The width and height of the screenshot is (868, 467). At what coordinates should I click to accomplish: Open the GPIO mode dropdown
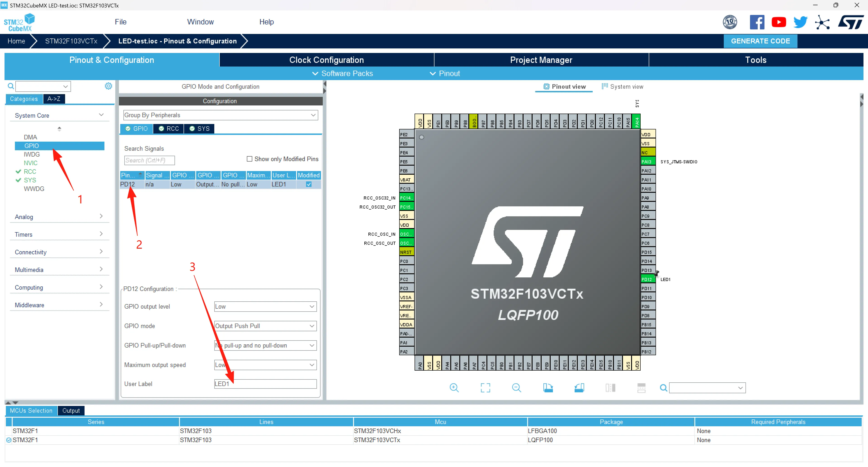point(265,326)
